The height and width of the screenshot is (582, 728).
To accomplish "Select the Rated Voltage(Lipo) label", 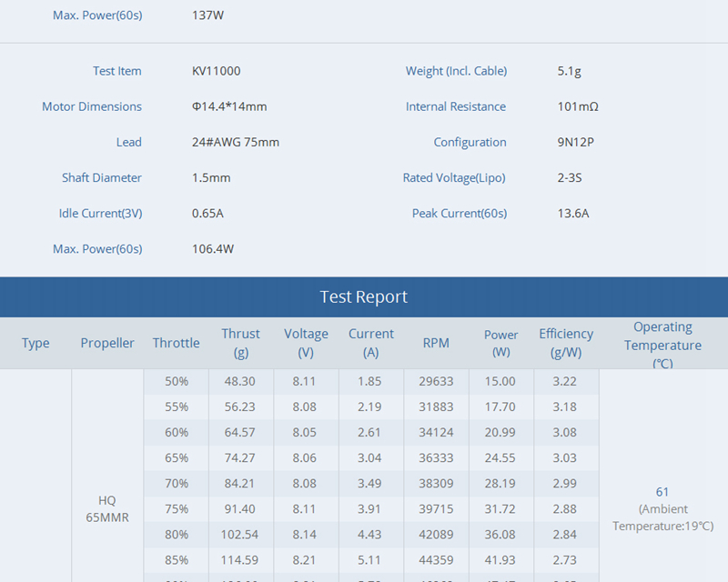I will tap(454, 177).
